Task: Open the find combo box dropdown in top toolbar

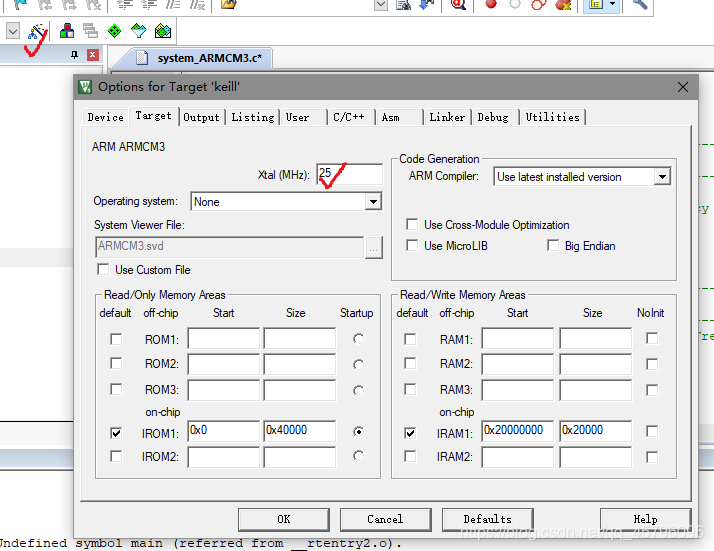Action: 381,5
